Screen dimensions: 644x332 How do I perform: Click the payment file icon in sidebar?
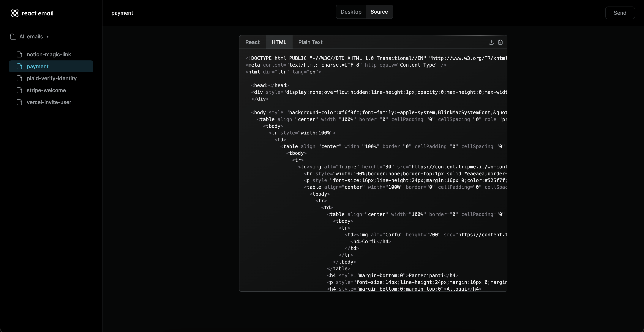[x=20, y=66]
